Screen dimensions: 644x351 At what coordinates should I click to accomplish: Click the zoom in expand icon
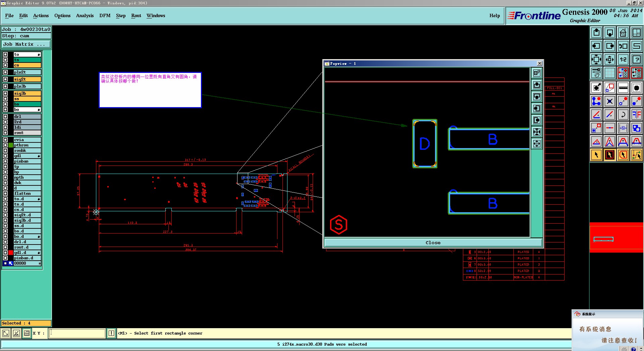pyautogui.click(x=596, y=59)
